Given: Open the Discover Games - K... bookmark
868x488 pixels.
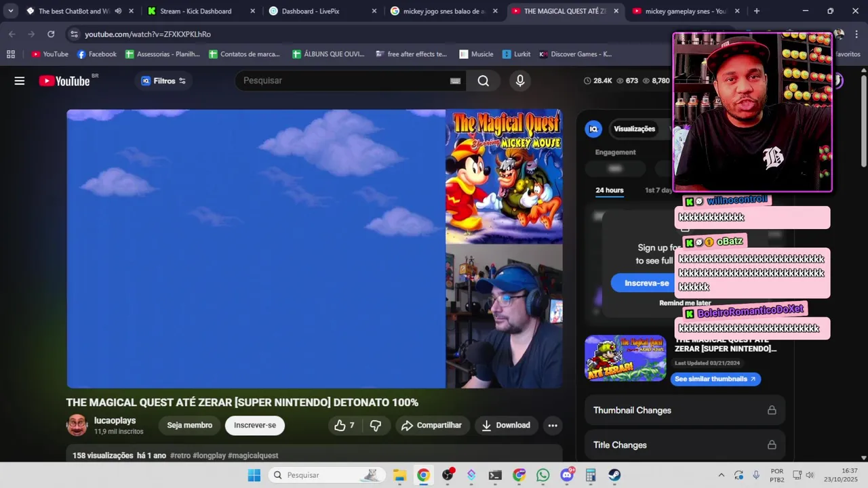Looking at the screenshot, I should [575, 54].
